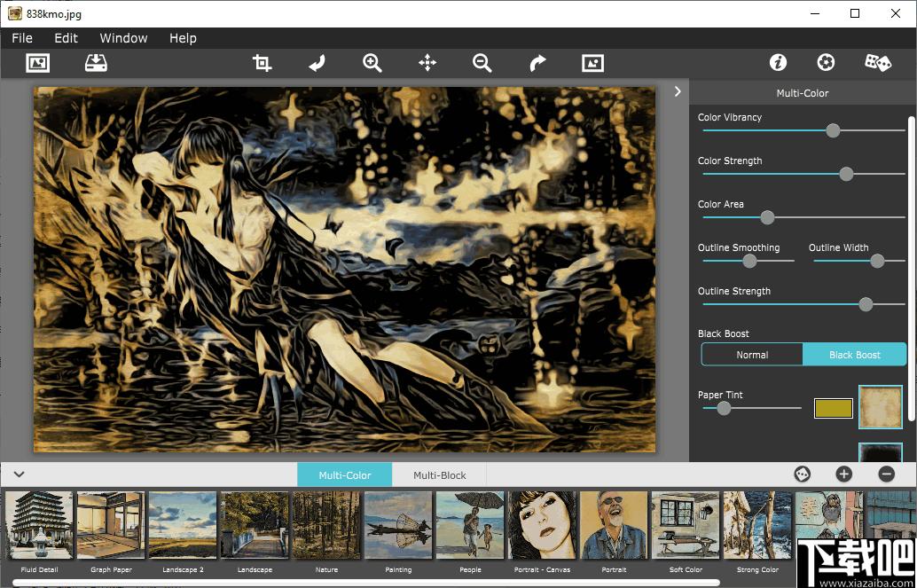
Task: Select the parchment paper texture thumbnail
Action: [880, 406]
